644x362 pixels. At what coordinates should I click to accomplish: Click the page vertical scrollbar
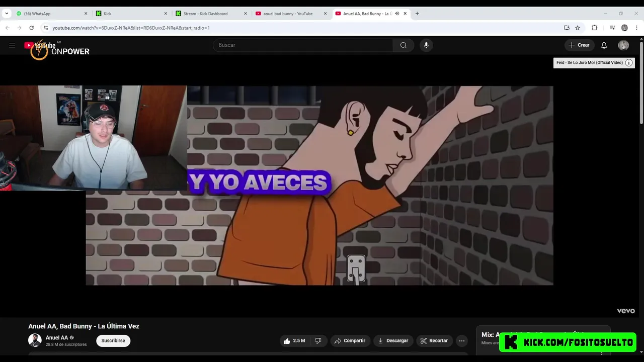[x=641, y=82]
